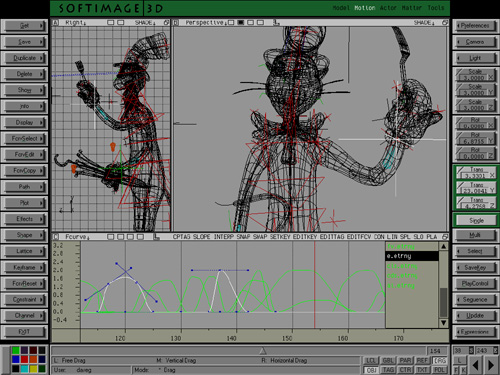Open the SHADE dropdown in Right view
This screenshot has width=500, height=375.
tap(145, 22)
